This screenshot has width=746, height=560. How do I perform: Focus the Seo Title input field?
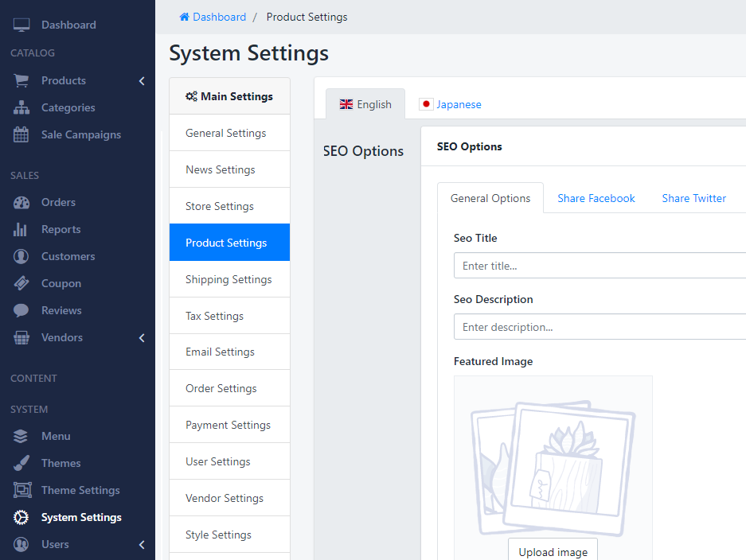point(600,265)
